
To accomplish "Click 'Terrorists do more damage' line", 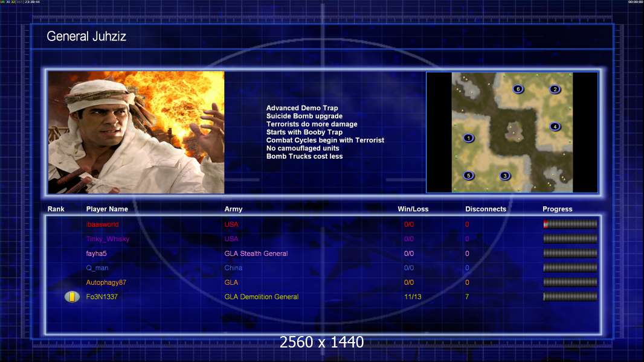I will (312, 124).
